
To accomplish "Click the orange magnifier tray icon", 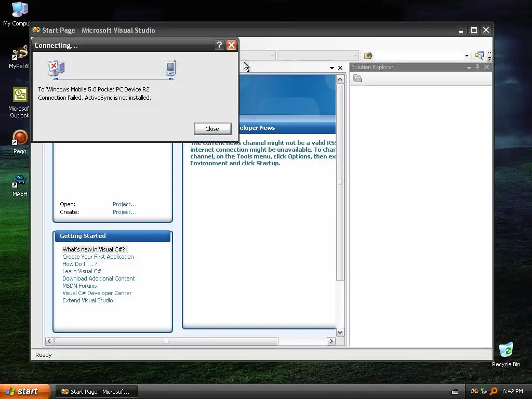I will (494, 391).
